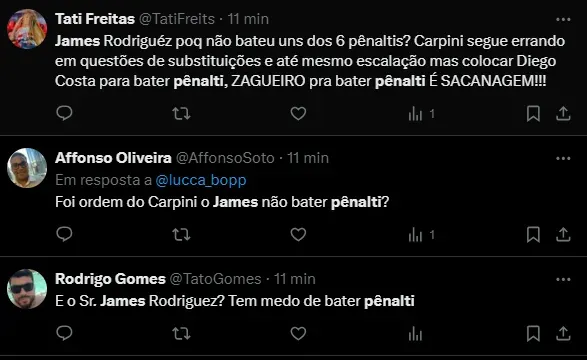Reply to Tati Freitas' tweet
587x360 pixels.
(x=64, y=113)
